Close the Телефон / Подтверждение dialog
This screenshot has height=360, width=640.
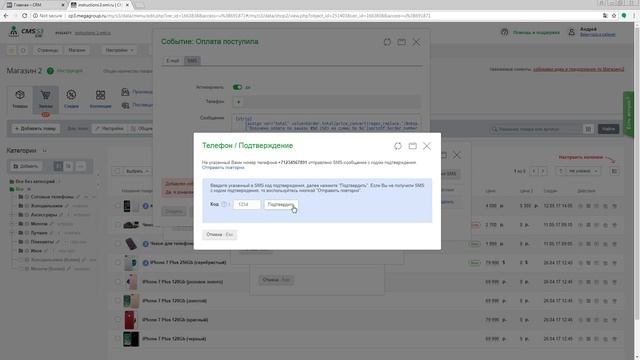[427, 146]
